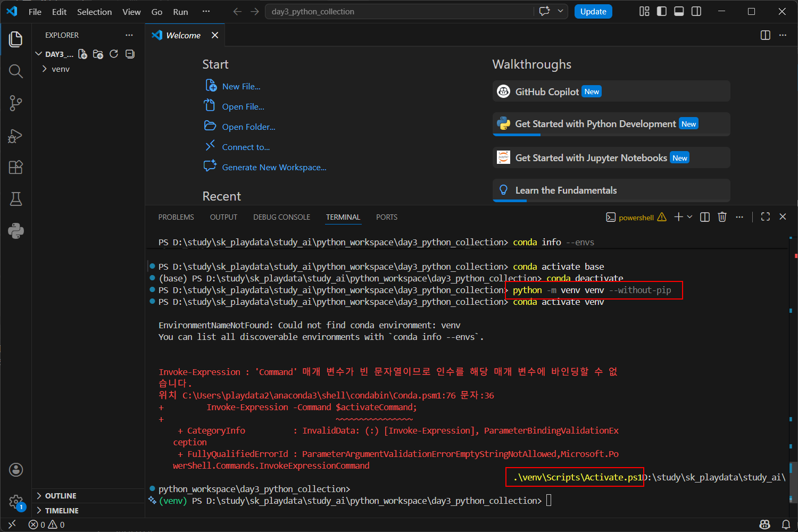Refresh the Explorer file tree
This screenshot has width=798, height=532.
114,54
